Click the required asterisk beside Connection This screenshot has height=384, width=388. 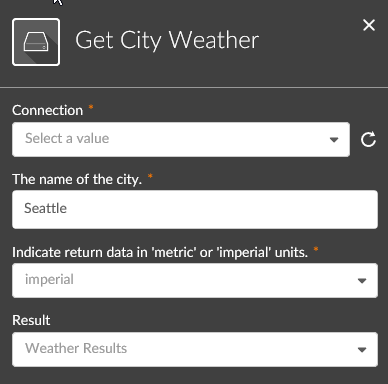pos(91,107)
